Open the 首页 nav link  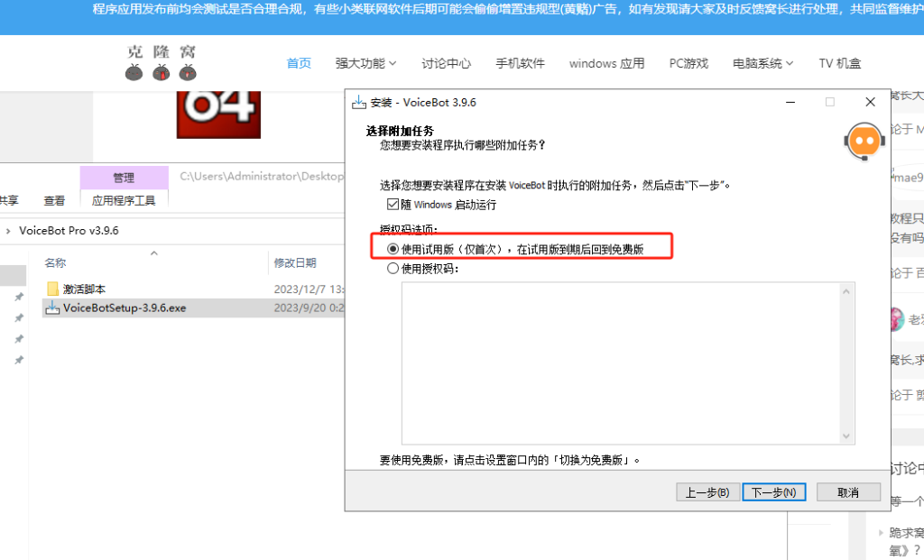click(x=299, y=63)
